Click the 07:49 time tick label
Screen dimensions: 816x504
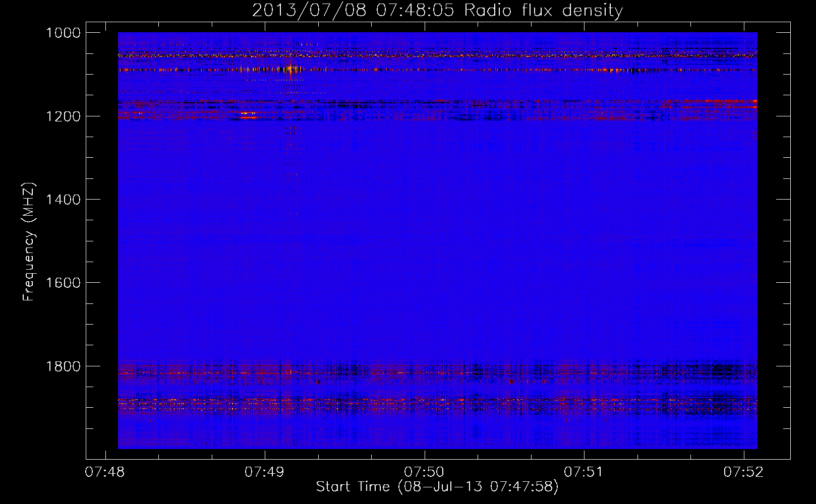tap(264, 472)
